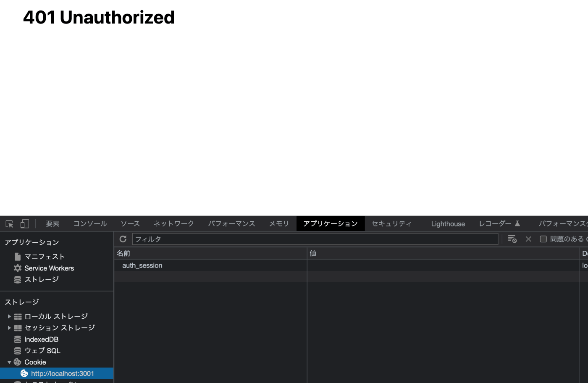Switch to the 要素 tab
The image size is (588, 383).
pos(52,224)
